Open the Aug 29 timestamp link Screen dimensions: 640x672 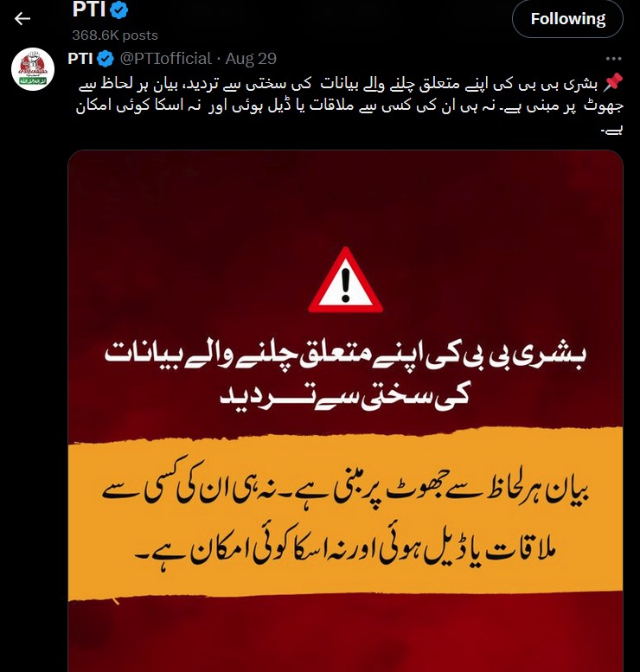251,59
